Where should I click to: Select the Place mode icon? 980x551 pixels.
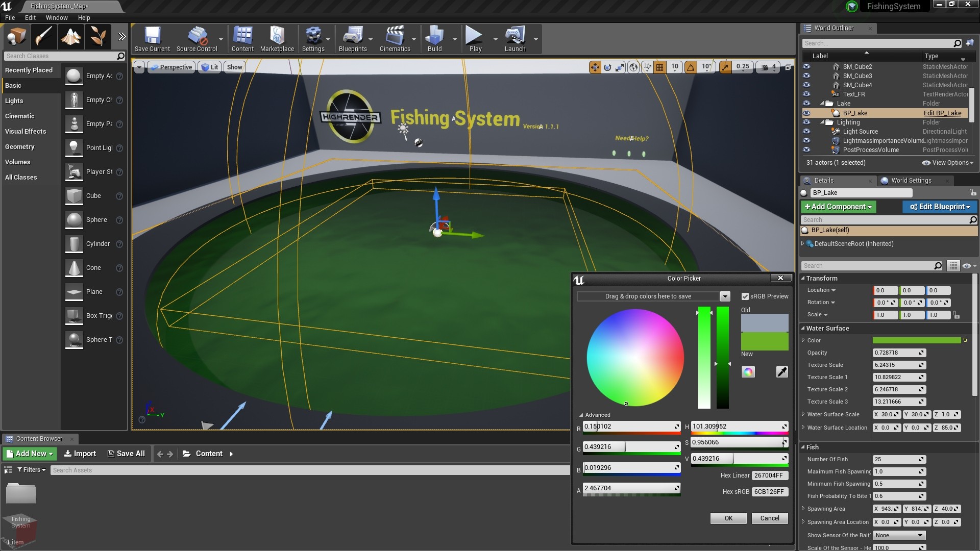tap(16, 37)
